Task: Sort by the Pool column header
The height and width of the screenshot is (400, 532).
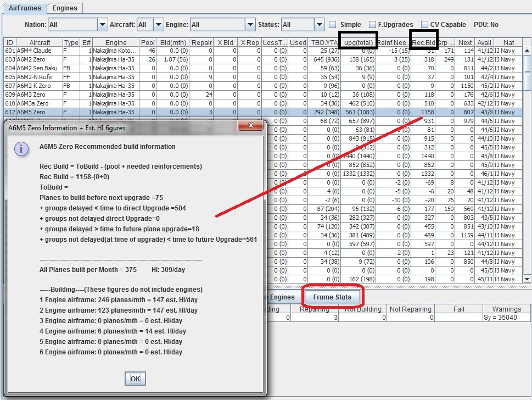Action: point(148,42)
